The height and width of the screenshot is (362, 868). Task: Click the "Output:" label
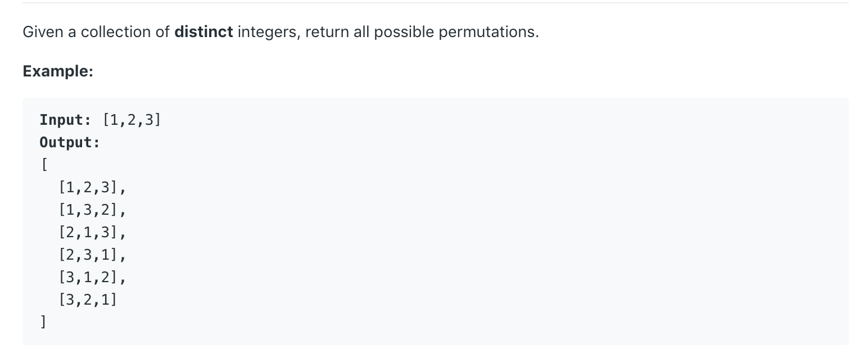tap(70, 142)
